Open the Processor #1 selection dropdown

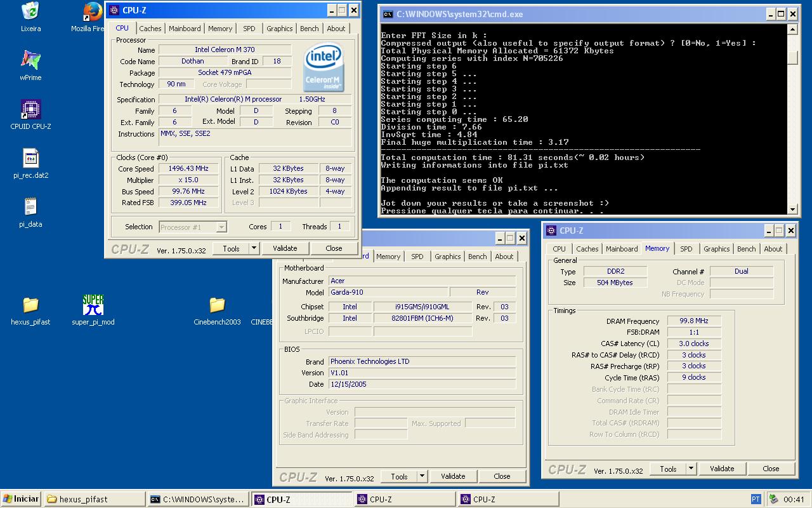pos(193,227)
